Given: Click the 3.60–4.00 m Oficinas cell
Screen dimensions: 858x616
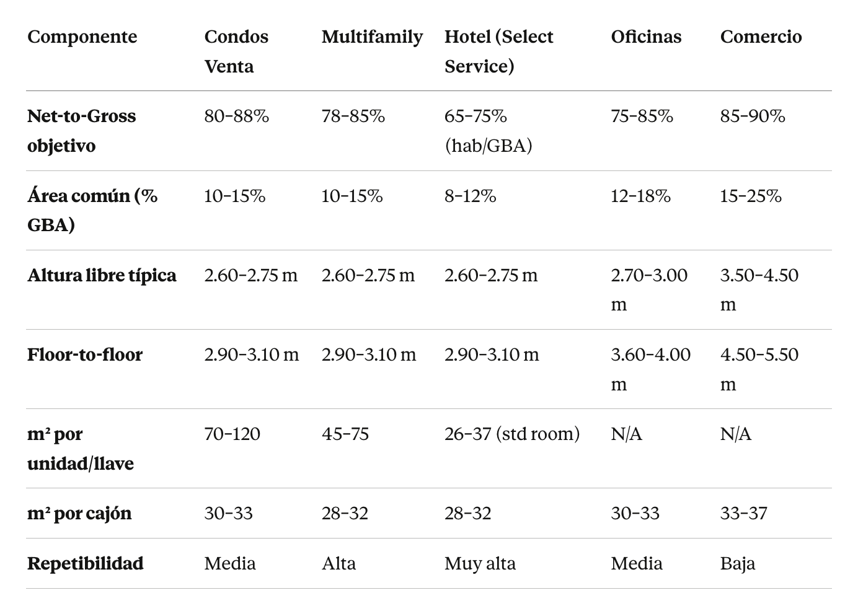Looking at the screenshot, I should [650, 369].
